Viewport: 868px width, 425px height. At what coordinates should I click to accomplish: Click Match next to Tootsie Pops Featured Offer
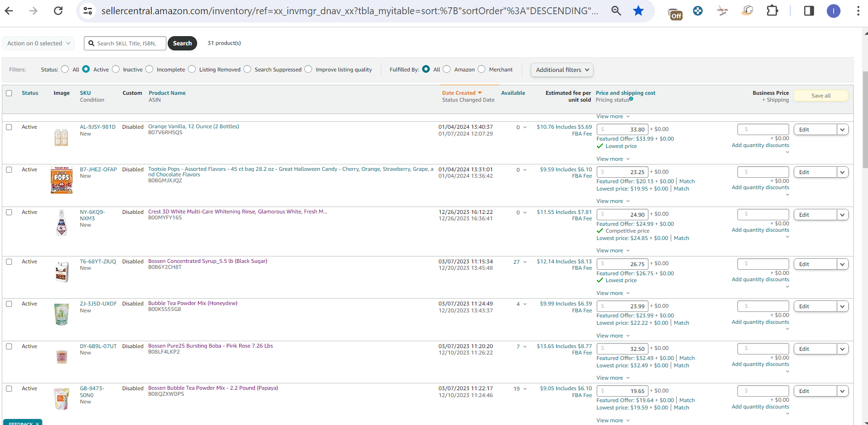[x=687, y=181]
